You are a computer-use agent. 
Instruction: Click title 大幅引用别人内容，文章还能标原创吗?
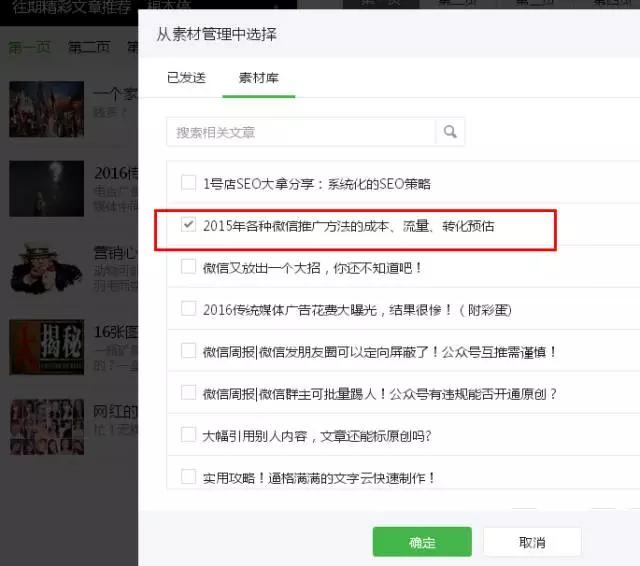coord(317,436)
